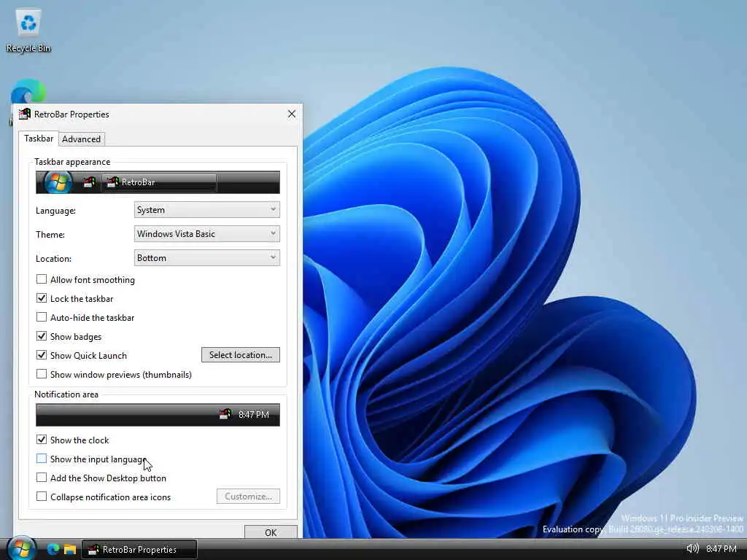Open the Location dropdown set to Bottom
The height and width of the screenshot is (560, 747).
point(206,257)
